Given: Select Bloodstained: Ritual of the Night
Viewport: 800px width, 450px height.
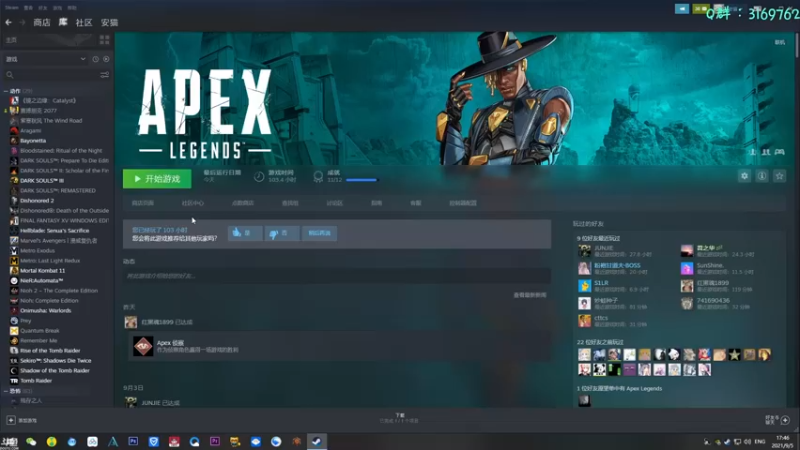Looking at the screenshot, I should [x=61, y=151].
